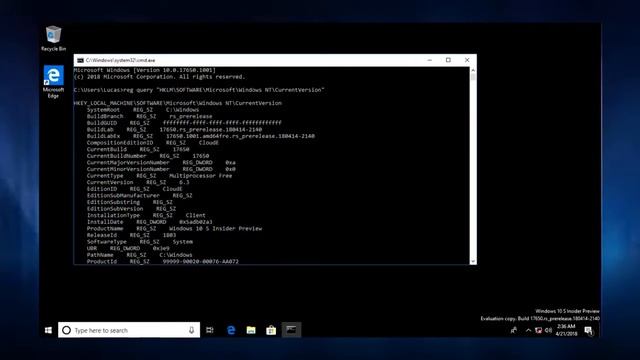Minimize the cmd.exe window
This screenshot has width=640, height=360.
[x=429, y=60]
